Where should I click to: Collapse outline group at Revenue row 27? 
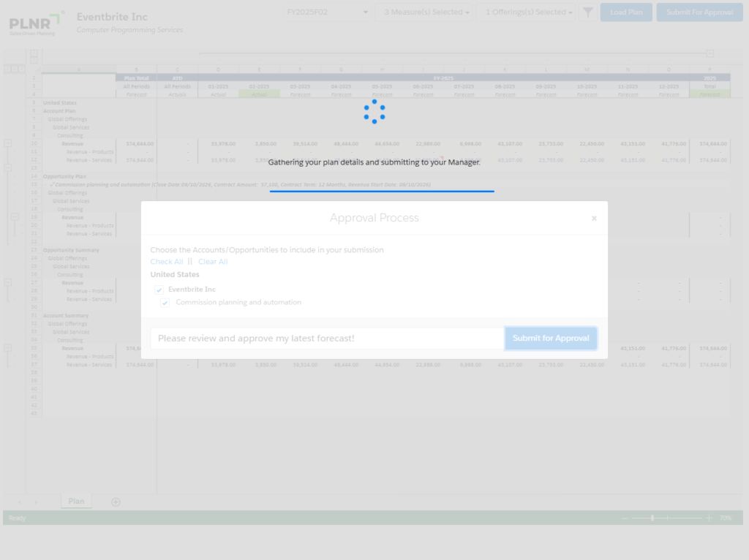[x=7, y=282]
